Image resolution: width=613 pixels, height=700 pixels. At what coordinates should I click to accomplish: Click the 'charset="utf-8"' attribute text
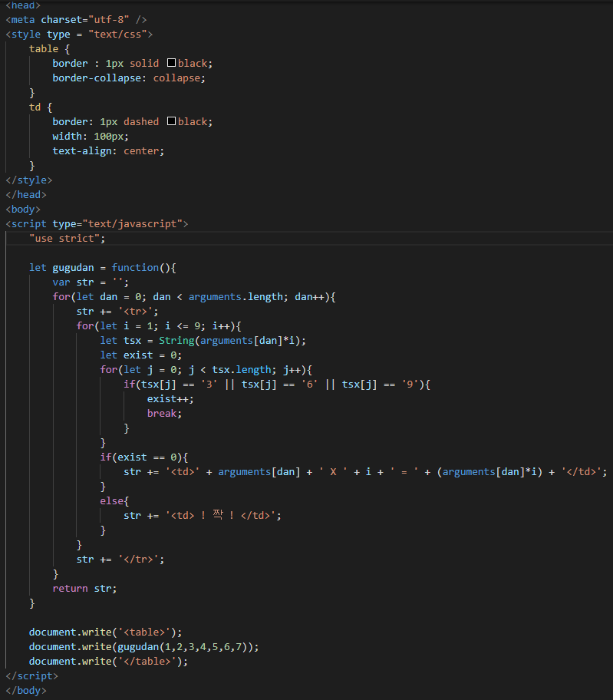click(85, 20)
